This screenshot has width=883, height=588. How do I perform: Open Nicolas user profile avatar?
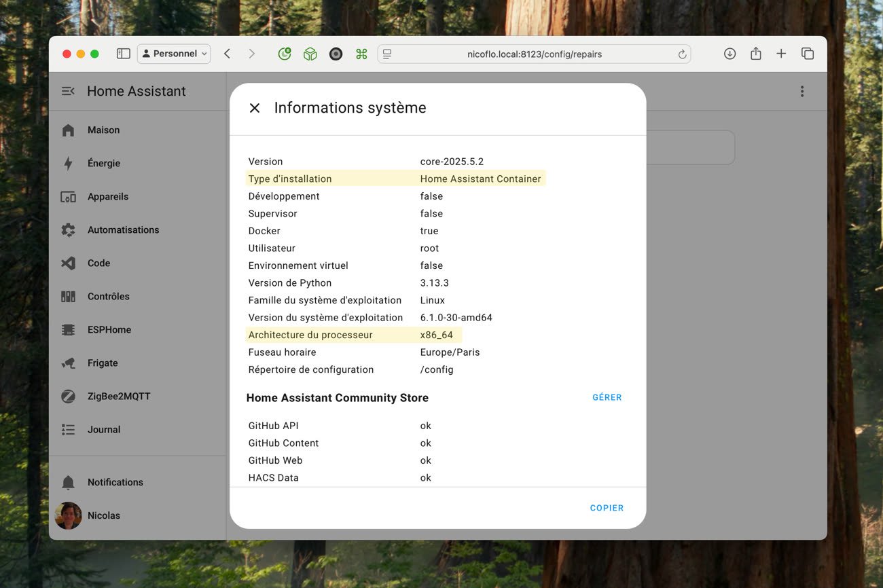point(68,516)
